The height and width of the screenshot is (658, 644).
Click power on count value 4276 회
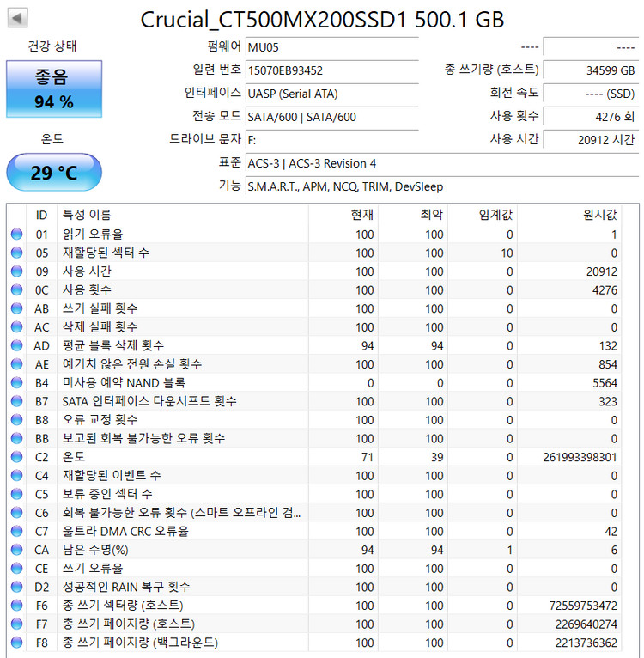(591, 117)
